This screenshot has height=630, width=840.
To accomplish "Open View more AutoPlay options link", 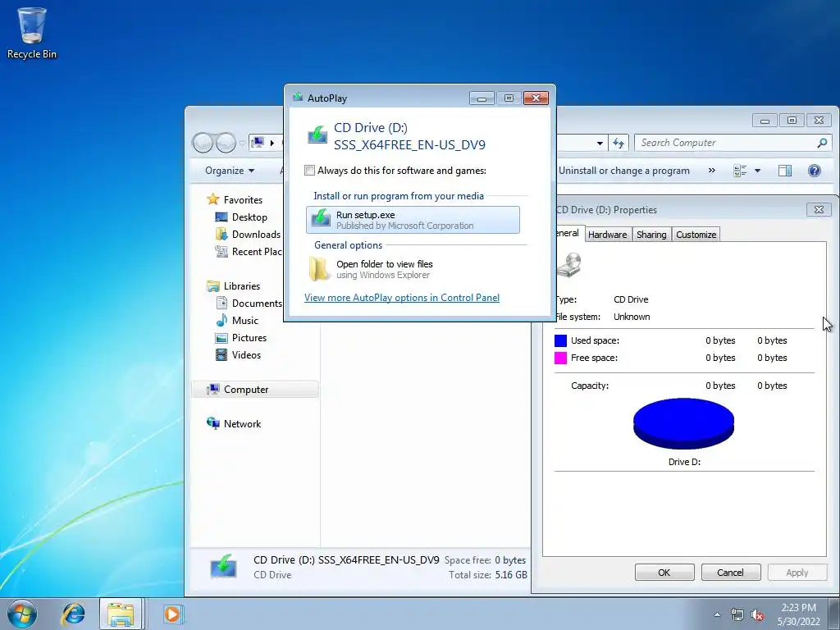I will [x=402, y=297].
